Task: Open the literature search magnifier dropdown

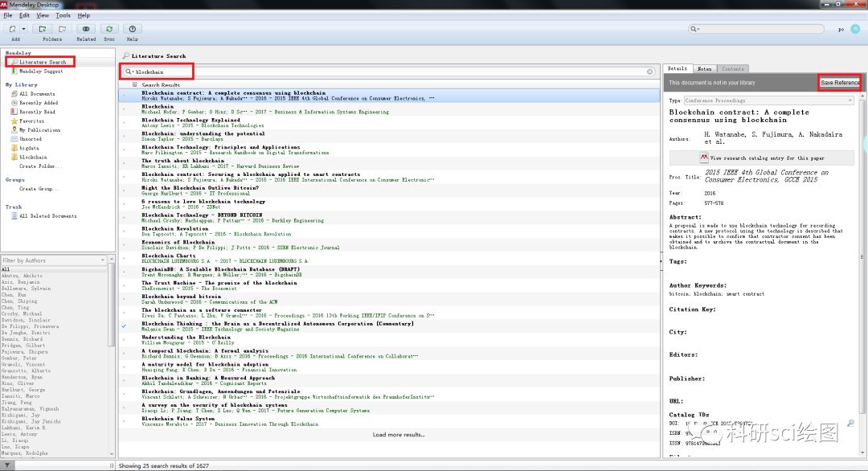Action: 129,72
